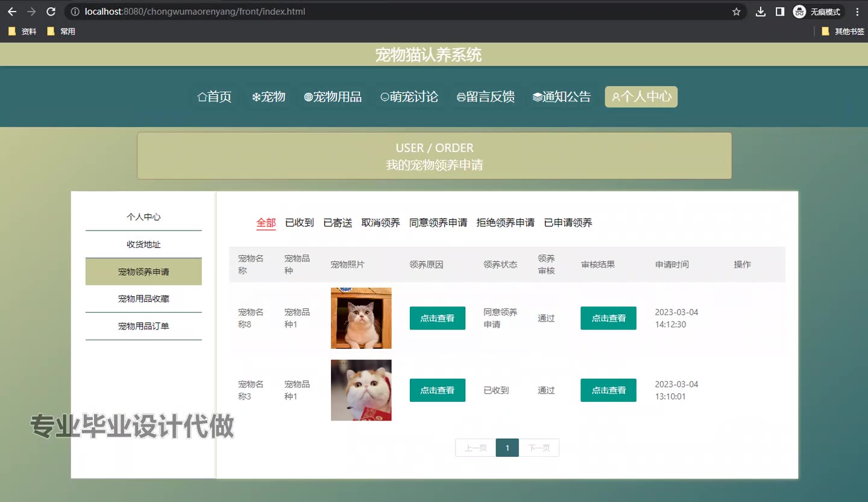Select 宠物领养申请 in the sidebar
Screen dimensions: 868x502
click(x=143, y=272)
